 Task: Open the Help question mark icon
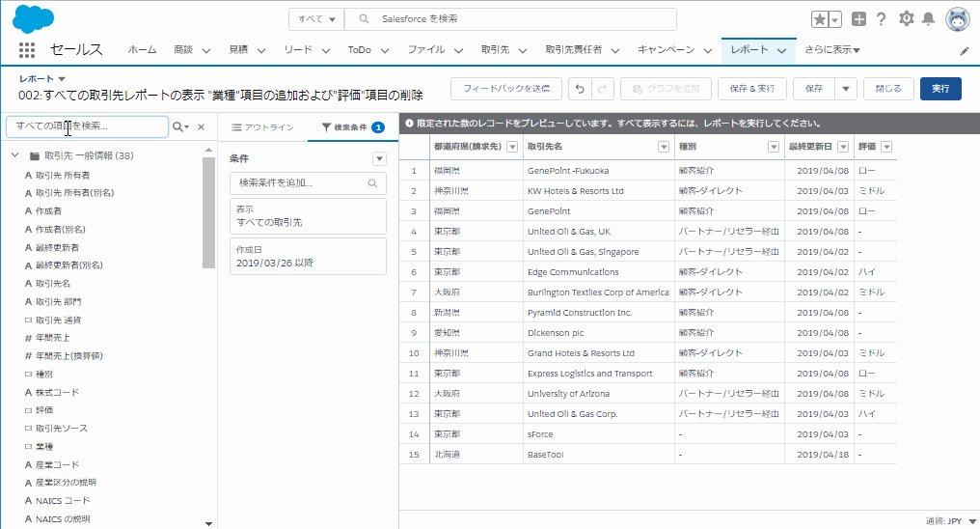[882, 18]
